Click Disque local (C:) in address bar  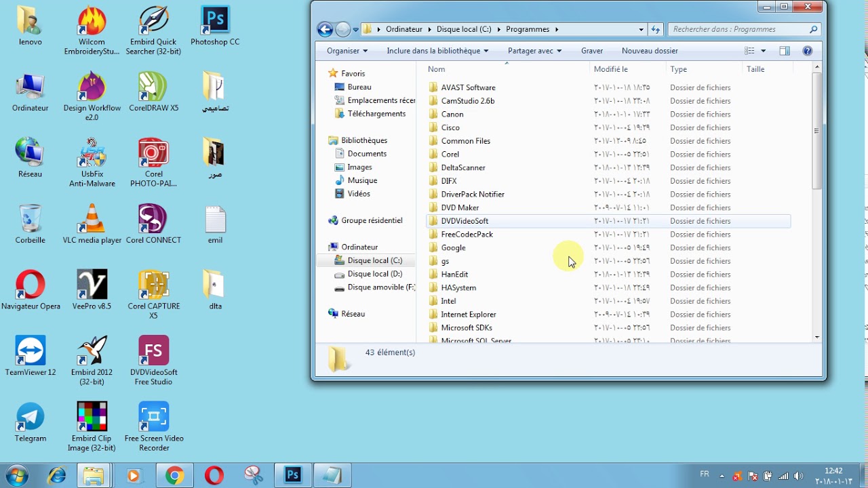(464, 30)
